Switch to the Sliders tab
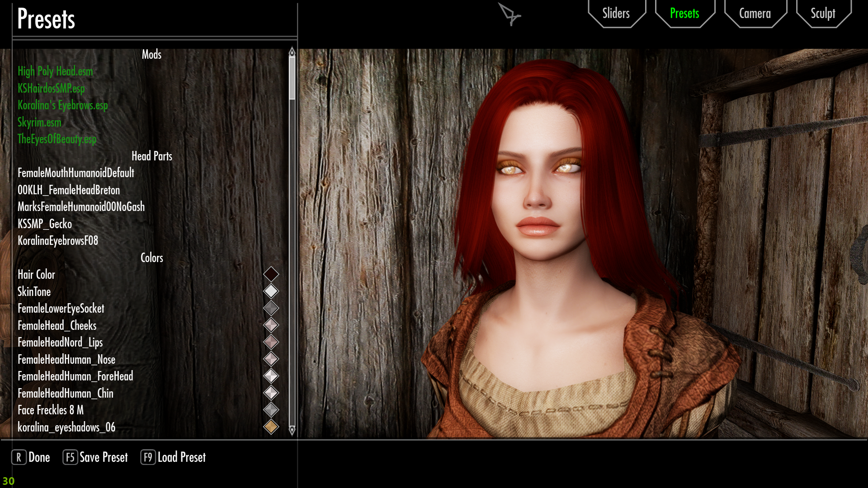The width and height of the screenshot is (868, 488). click(x=617, y=14)
